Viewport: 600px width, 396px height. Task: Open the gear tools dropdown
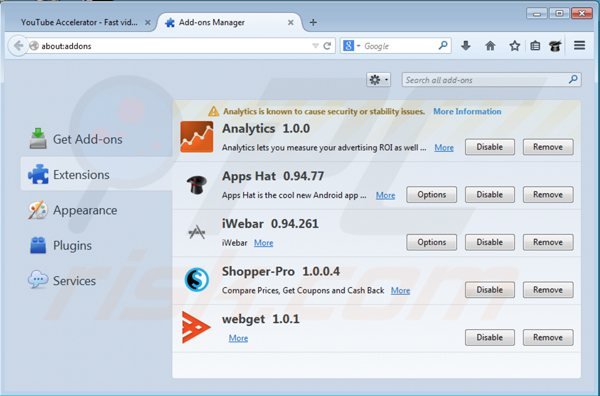point(378,80)
